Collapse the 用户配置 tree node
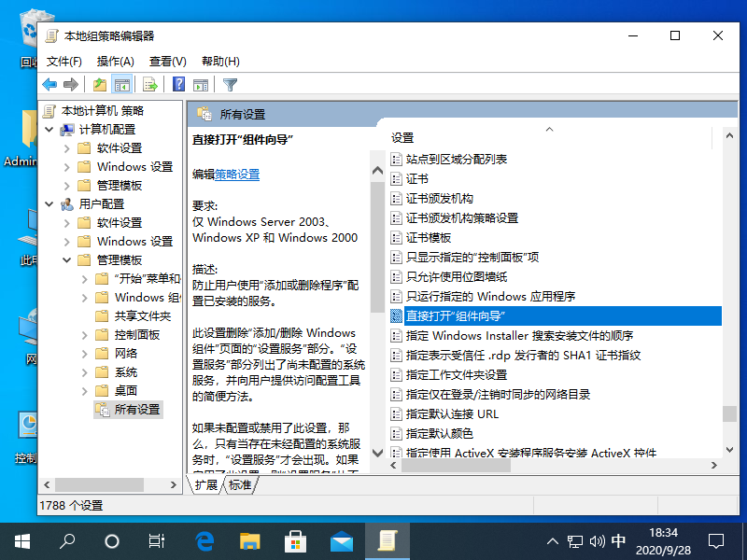This screenshot has width=747, height=560. (x=48, y=203)
